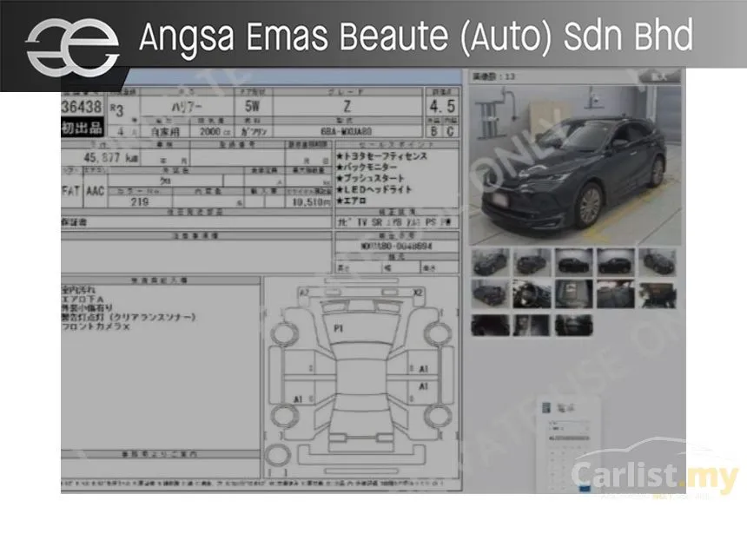This screenshot has width=747, height=560.
Task: Click sales point 'LEDヘッドライト'
Action: pos(374,189)
